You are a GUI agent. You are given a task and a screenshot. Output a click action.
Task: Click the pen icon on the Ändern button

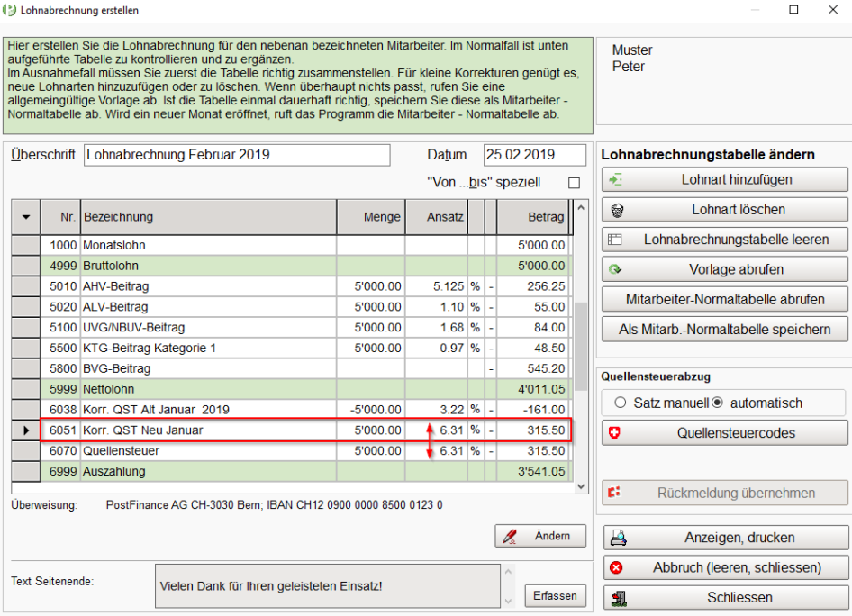point(510,536)
